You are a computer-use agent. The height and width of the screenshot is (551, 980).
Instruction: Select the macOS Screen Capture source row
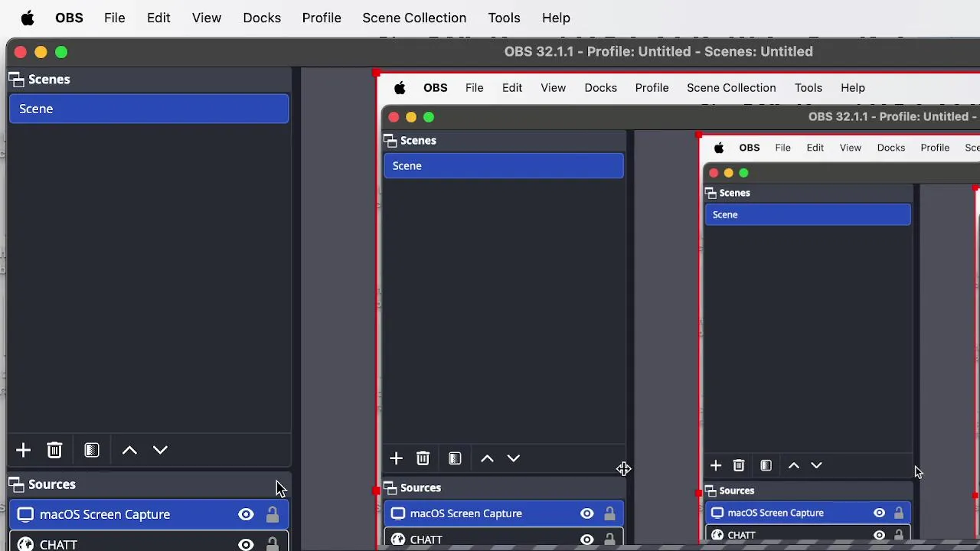tap(149, 514)
